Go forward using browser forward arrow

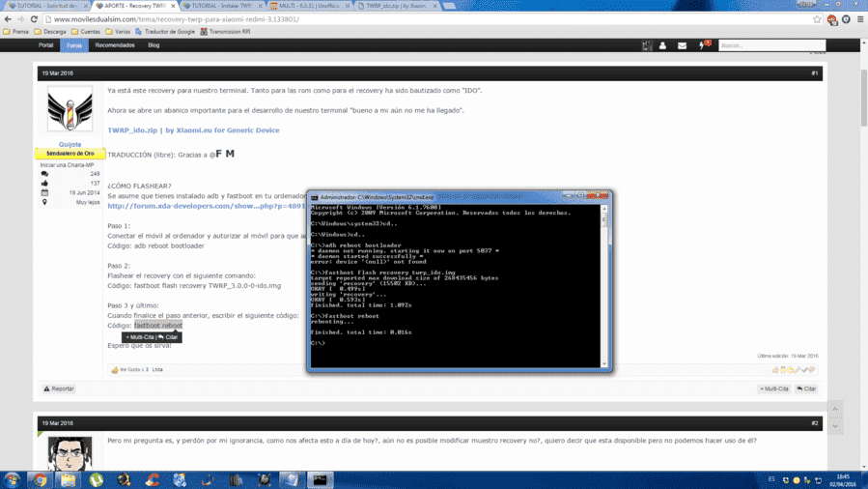pyautogui.click(x=20, y=19)
